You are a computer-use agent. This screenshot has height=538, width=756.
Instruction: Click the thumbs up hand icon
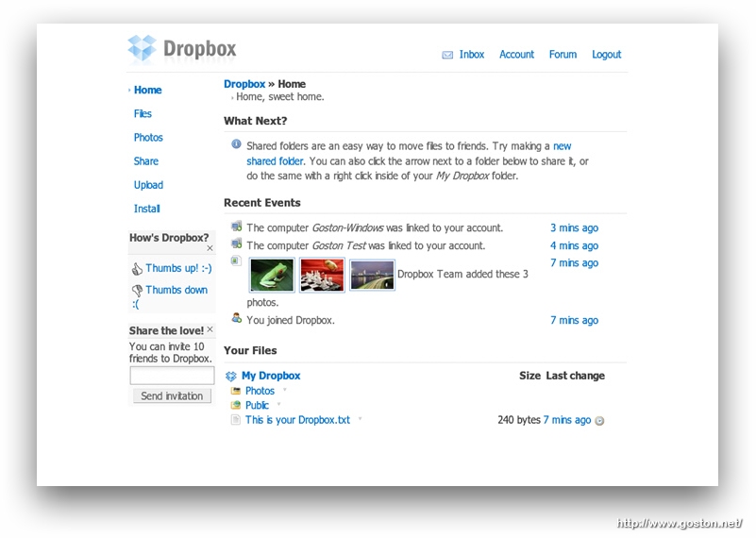[137, 269]
